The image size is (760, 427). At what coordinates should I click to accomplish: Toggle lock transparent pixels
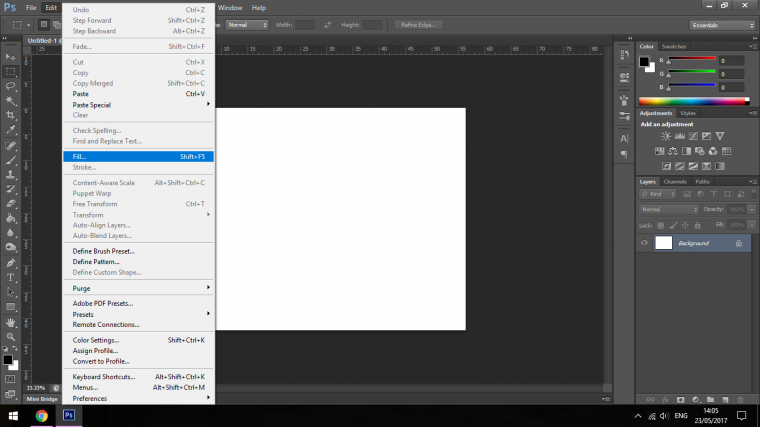[x=660, y=225]
